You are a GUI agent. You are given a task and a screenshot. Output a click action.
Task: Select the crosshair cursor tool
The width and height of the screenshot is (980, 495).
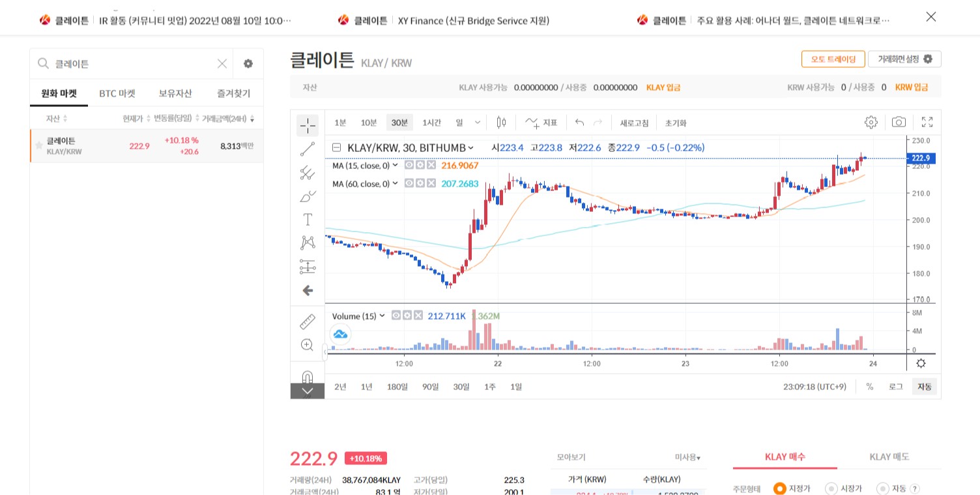pyautogui.click(x=308, y=125)
